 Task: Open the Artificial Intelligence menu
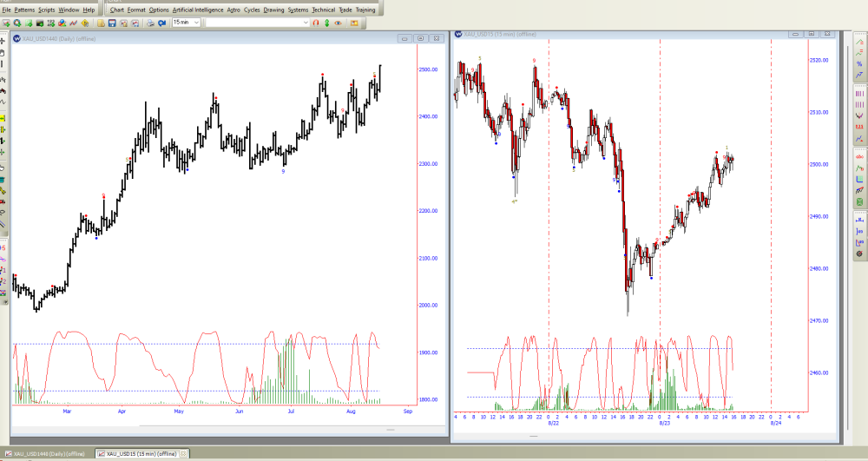[x=199, y=10]
